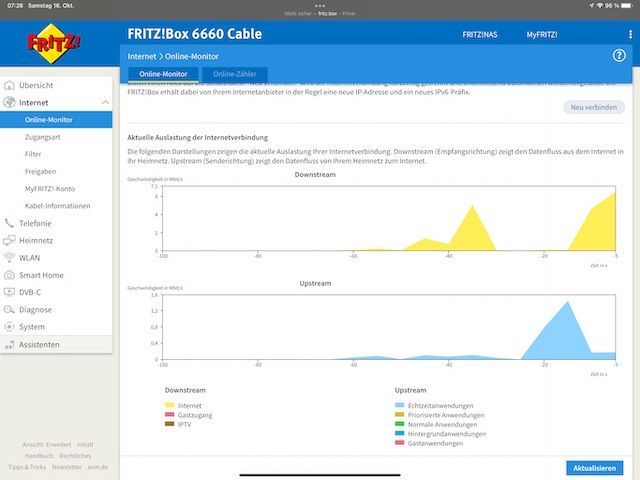Click the System gear icon
640x480 pixels.
[x=9, y=327]
